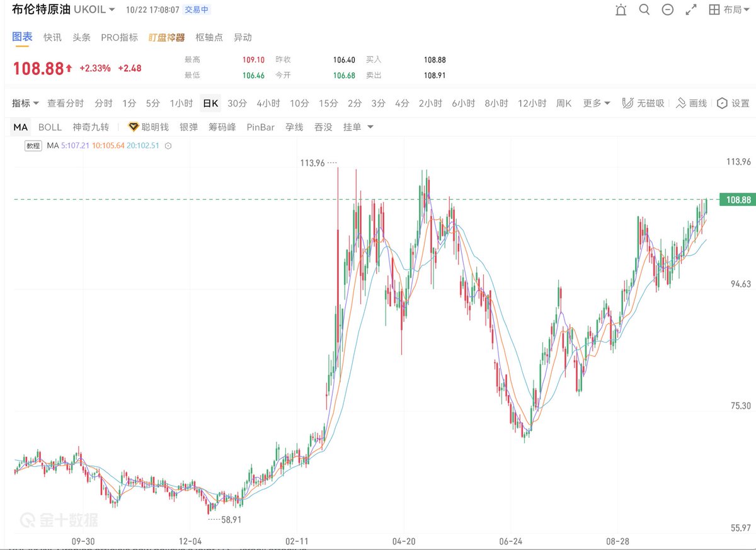
Task: Enable the PinBar indicator
Action: point(260,127)
